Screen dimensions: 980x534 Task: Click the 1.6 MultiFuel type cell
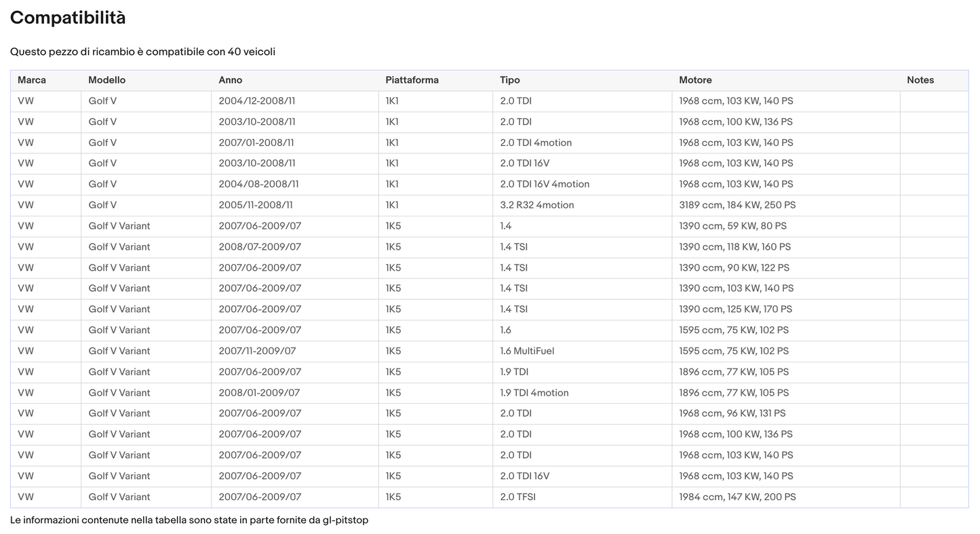click(x=527, y=351)
